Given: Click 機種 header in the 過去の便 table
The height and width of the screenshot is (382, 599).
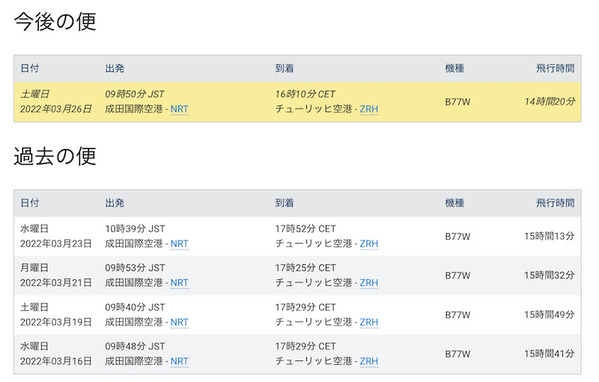Looking at the screenshot, I should coord(455,203).
